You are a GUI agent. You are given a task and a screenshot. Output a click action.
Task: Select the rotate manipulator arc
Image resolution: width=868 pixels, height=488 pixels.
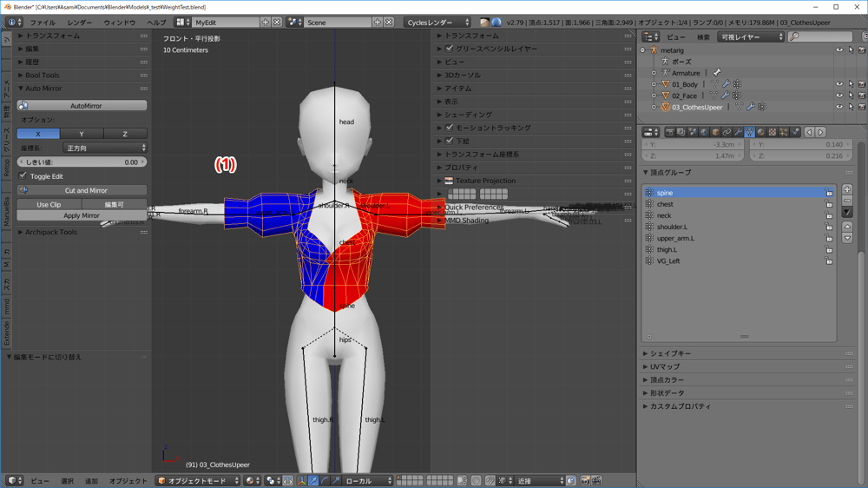point(325,481)
